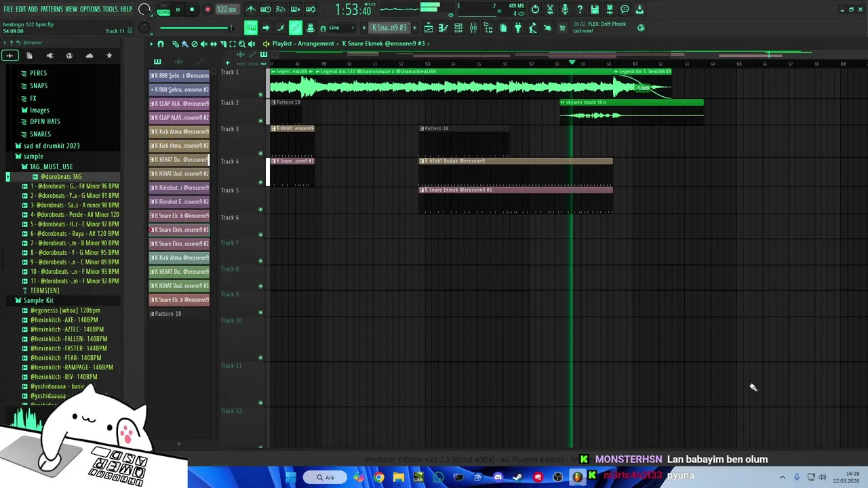The width and height of the screenshot is (868, 488).
Task: Click the question-mark help icon
Action: [580, 9]
